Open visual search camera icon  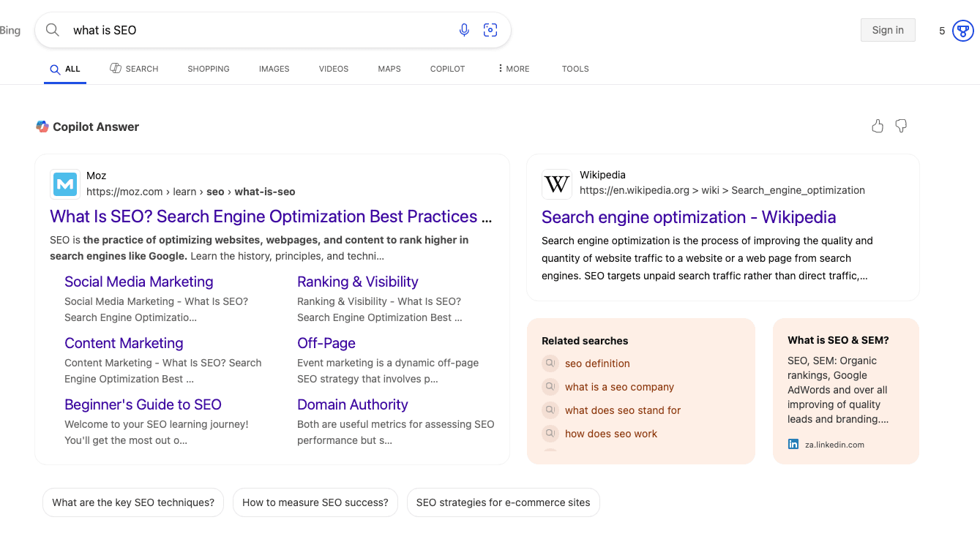(490, 30)
